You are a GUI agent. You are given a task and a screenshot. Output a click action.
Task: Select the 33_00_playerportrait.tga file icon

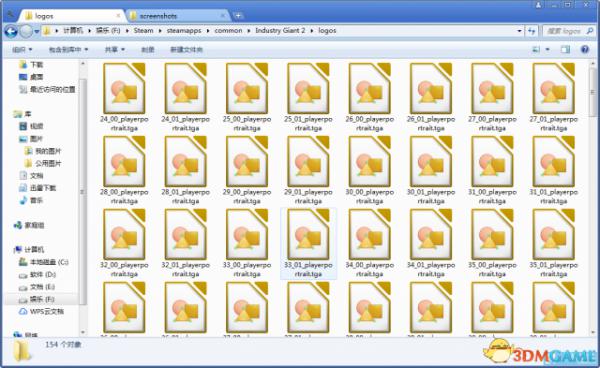(247, 234)
